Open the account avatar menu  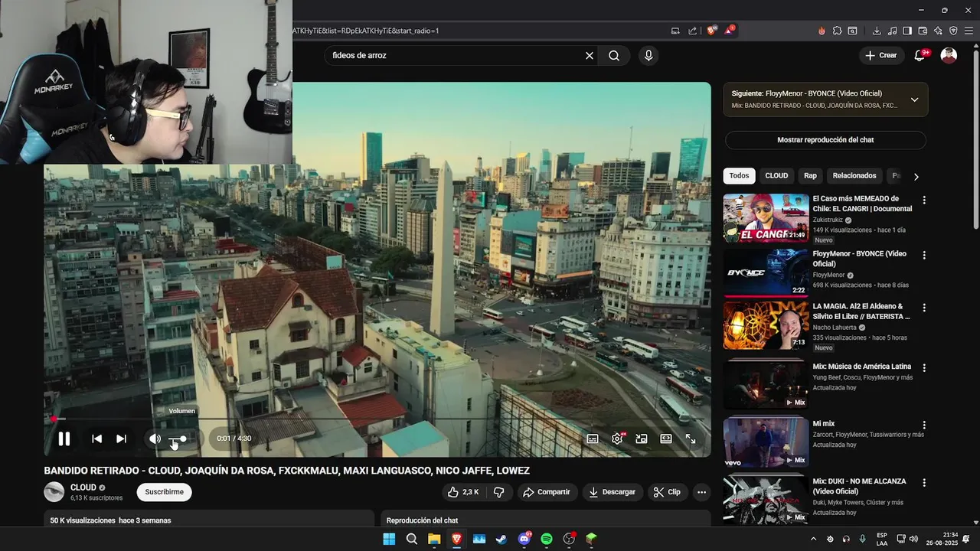coord(949,55)
